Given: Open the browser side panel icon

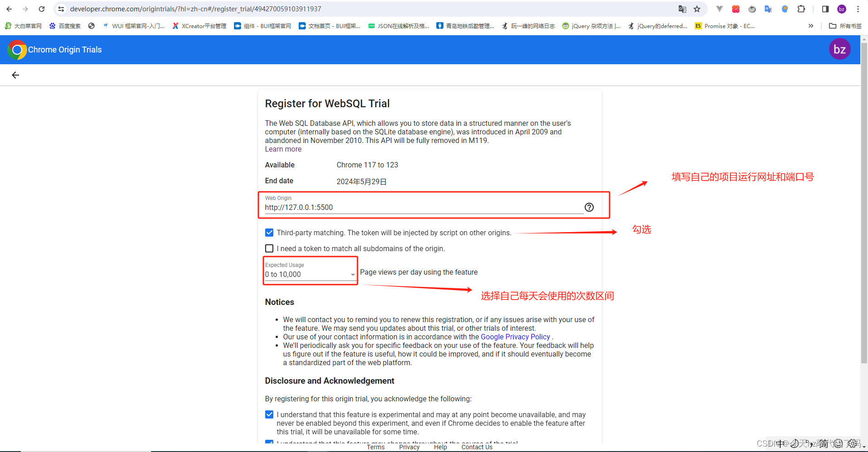Looking at the screenshot, I should pyautogui.click(x=825, y=9).
